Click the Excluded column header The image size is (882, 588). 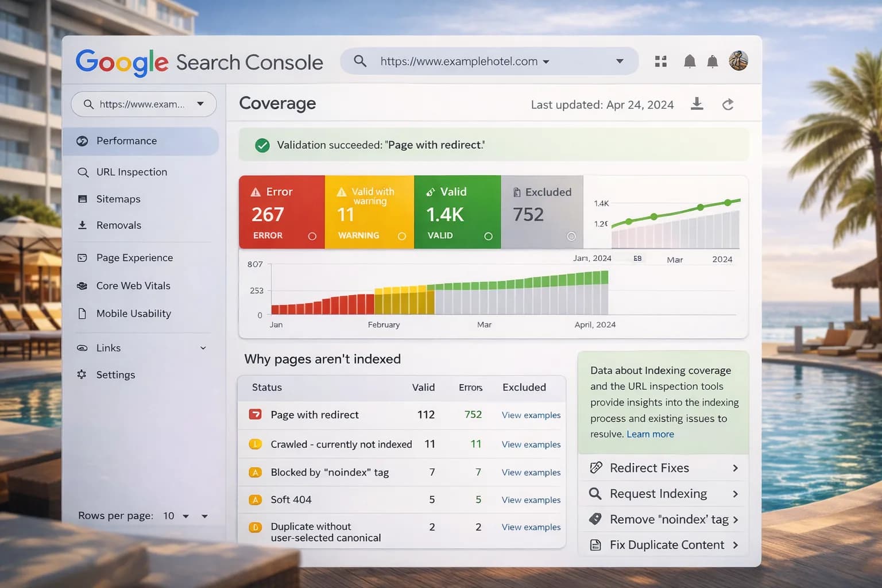click(524, 387)
